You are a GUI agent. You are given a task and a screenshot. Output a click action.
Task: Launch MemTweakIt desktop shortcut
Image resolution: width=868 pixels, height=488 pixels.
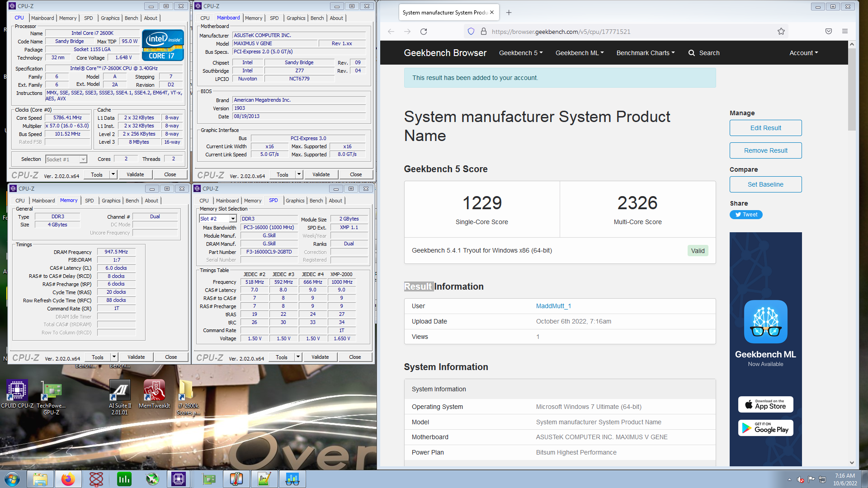(154, 393)
